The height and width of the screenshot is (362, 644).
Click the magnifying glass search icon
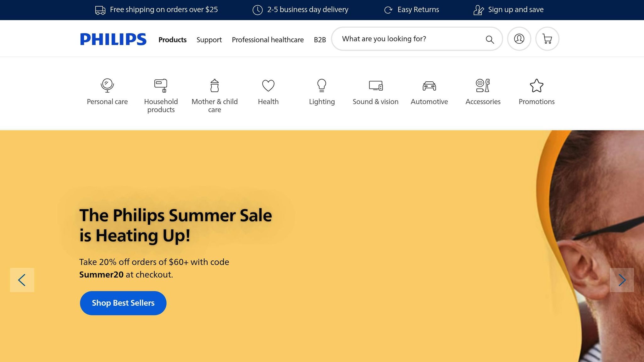490,39
